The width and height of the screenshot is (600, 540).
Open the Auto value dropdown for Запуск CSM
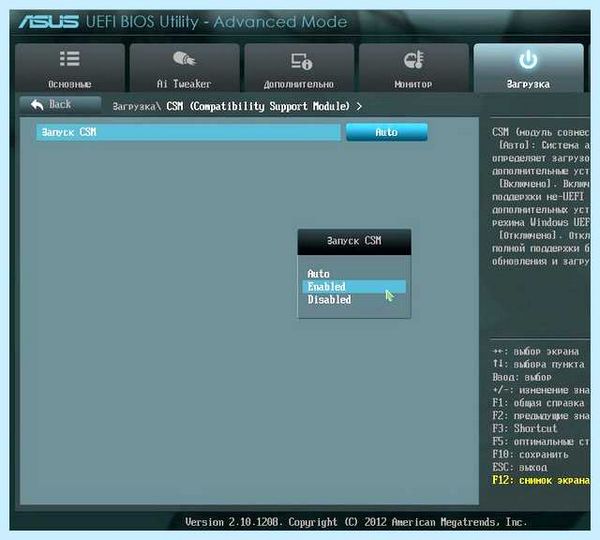[386, 132]
